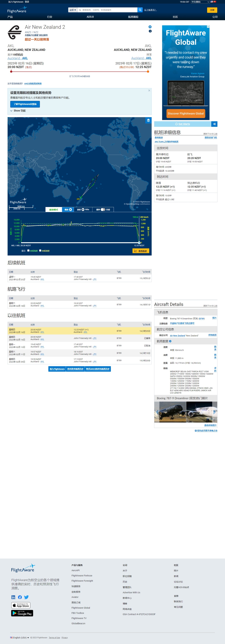Expand the Show 功能 section
Image resolution: width=225 pixels, height=644 pixels.
[18, 110]
